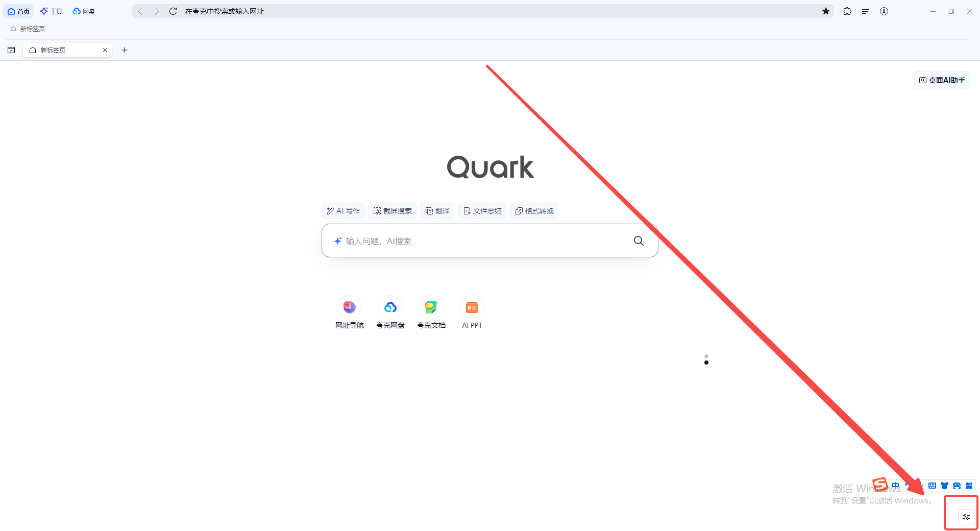Open the tab list panel icon
This screenshot has height=531, width=980.
tap(11, 50)
